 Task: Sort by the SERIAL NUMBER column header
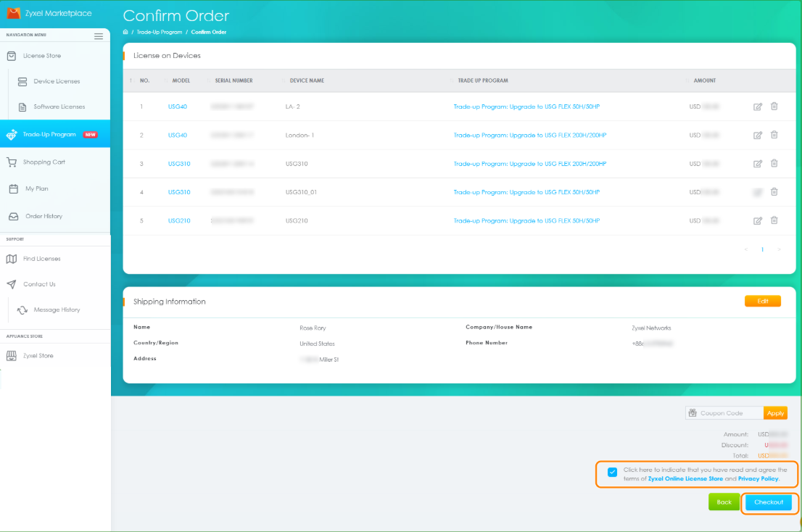coord(233,80)
